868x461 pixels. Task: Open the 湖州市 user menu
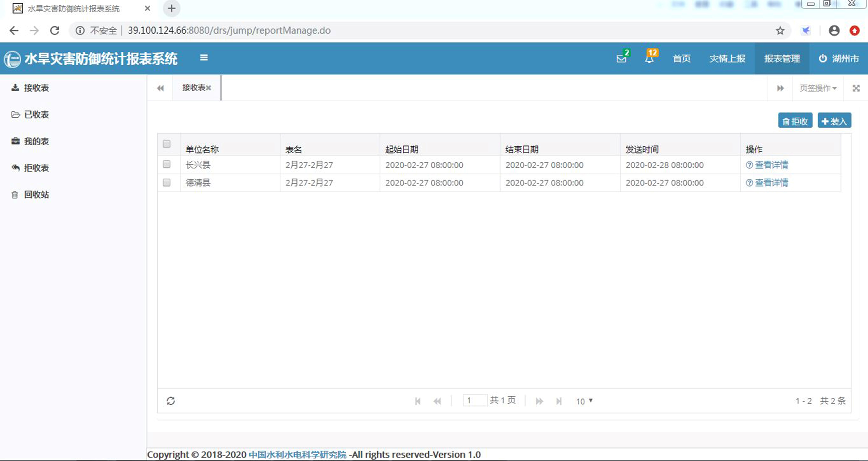click(839, 59)
